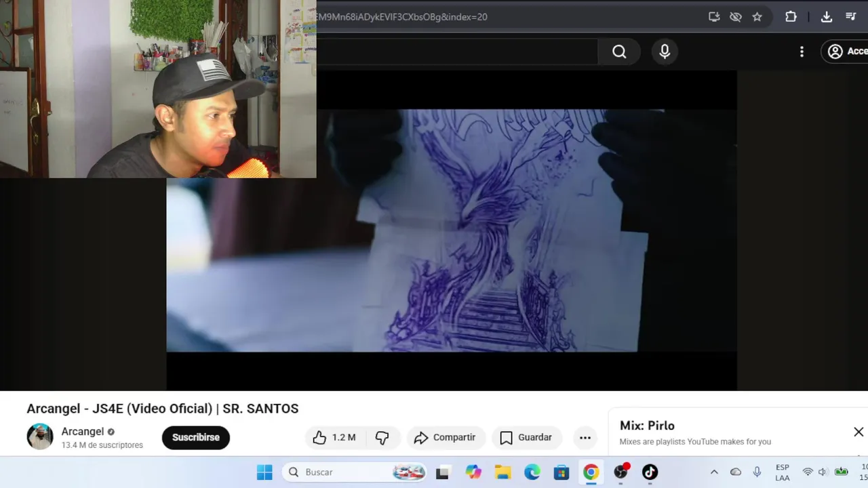868x488 pixels.
Task: Click the music video player area
Action: tap(451, 230)
